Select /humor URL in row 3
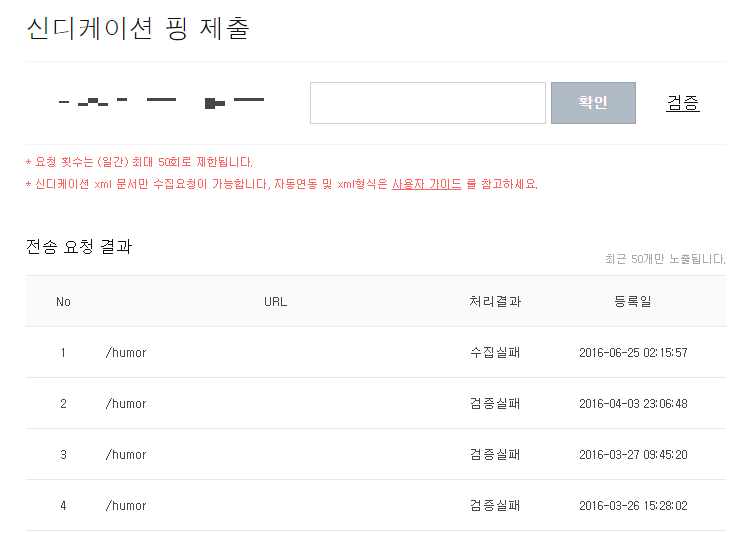 coord(126,455)
